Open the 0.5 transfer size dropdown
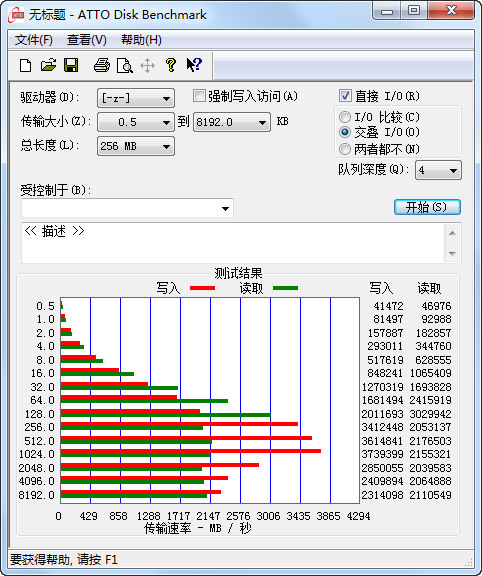 pyautogui.click(x=136, y=122)
